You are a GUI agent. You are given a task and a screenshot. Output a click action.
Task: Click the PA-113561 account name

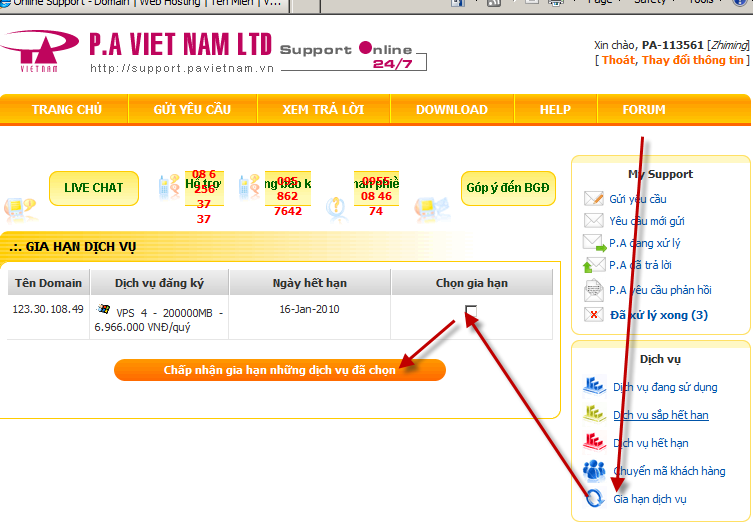tap(672, 45)
